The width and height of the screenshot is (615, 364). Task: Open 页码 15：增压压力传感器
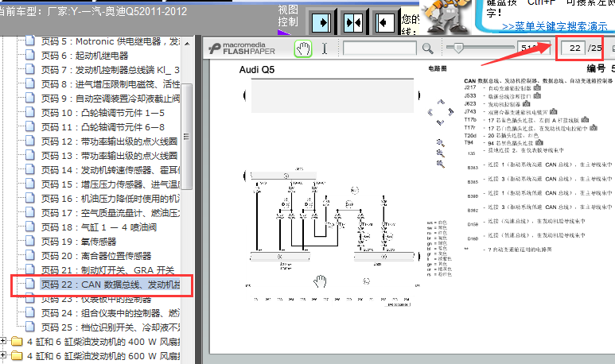[111, 184]
